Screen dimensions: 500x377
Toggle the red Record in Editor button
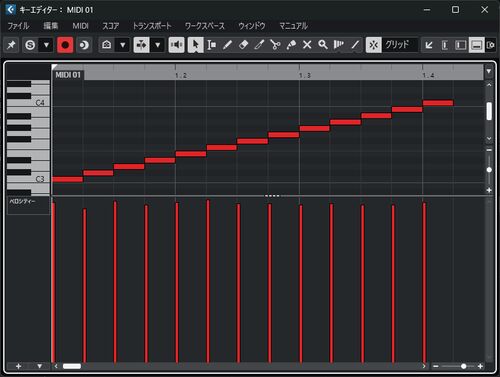(65, 45)
